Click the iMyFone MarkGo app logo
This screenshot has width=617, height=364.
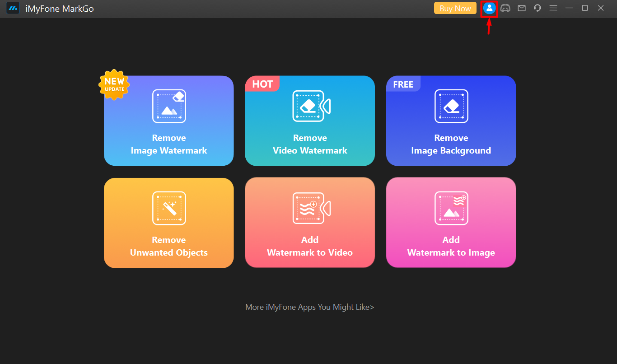click(x=13, y=8)
